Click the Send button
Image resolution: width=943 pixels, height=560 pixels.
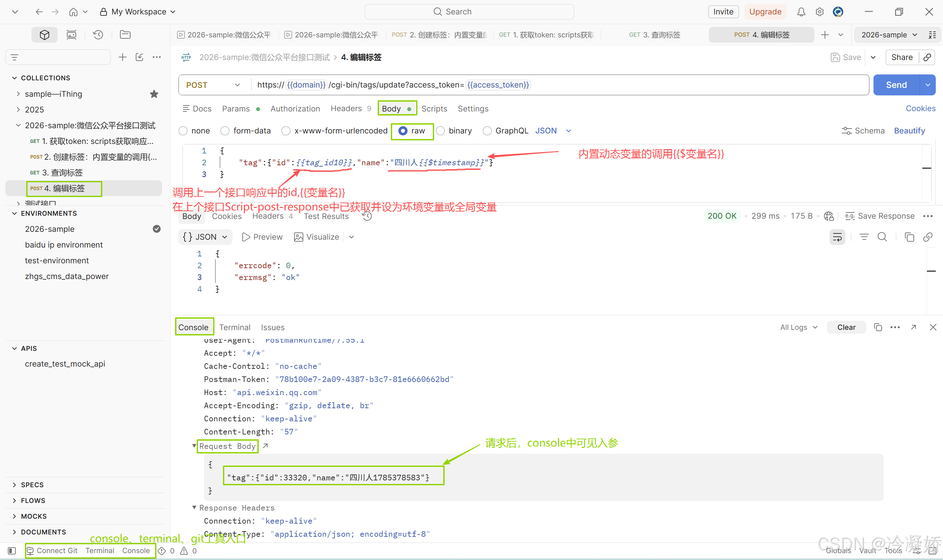pos(896,85)
